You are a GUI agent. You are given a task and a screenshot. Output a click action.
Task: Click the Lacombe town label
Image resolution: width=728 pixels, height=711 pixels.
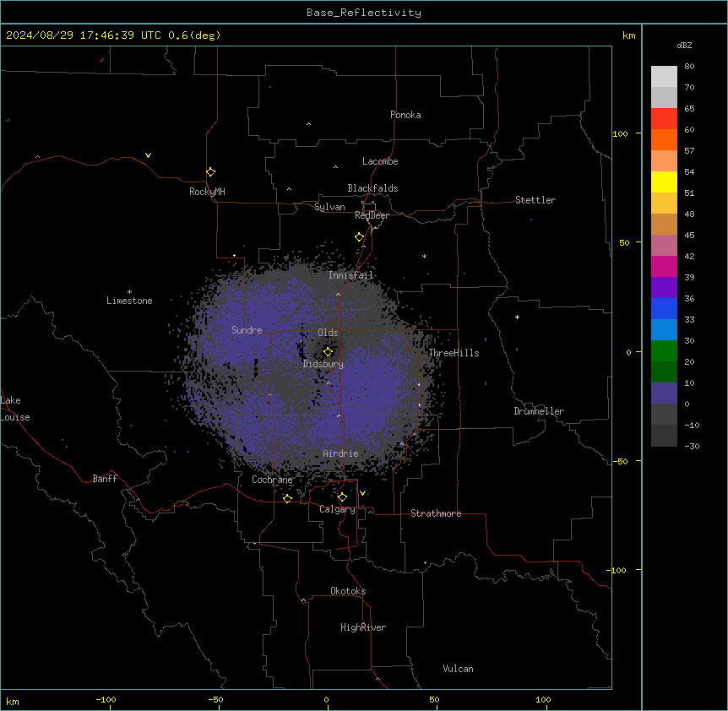[380, 161]
